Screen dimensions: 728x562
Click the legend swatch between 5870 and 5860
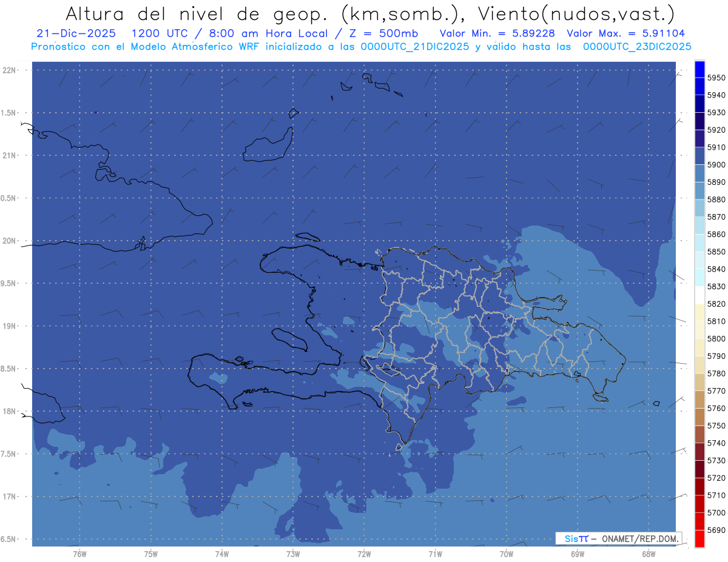click(x=699, y=226)
